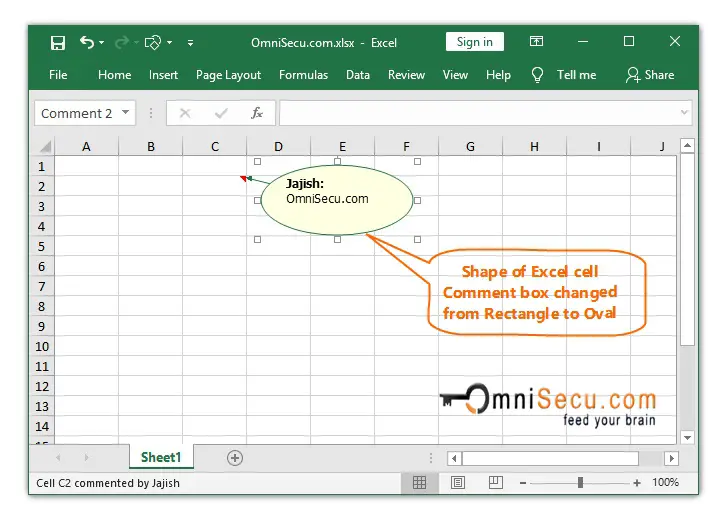722x525 pixels.
Task: Click the comment's right-middle resize handle
Action: pos(417,200)
